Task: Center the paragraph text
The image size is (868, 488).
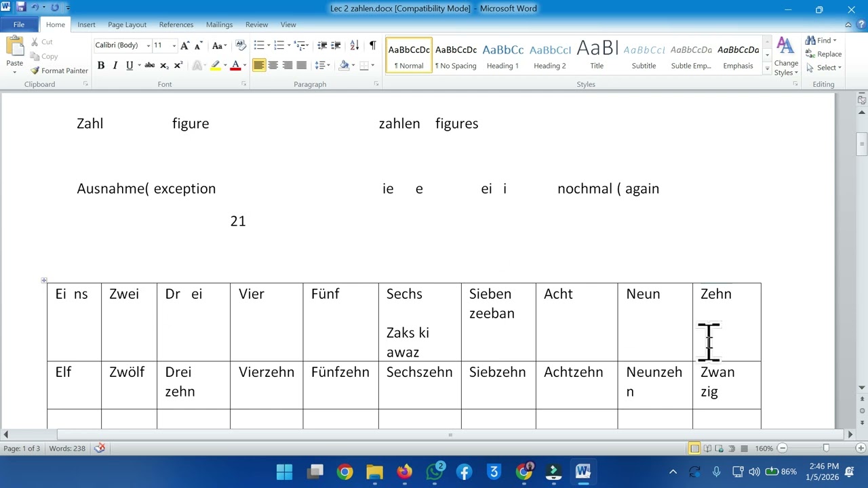Action: (x=273, y=65)
